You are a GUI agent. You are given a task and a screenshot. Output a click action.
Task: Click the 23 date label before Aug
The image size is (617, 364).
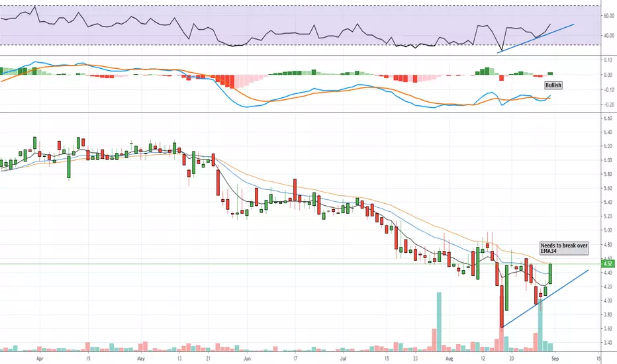pyautogui.click(x=416, y=359)
